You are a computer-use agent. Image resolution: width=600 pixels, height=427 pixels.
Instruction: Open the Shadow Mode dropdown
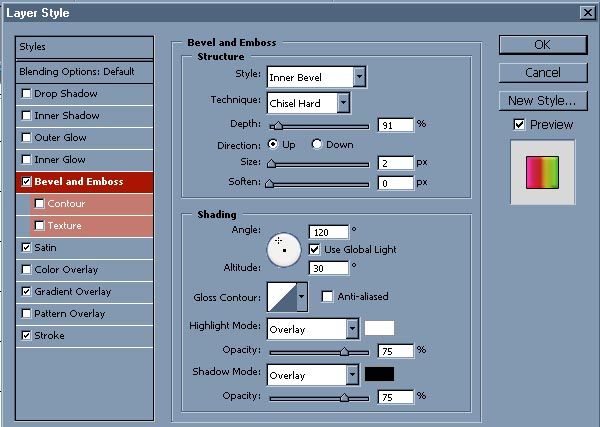coord(313,375)
